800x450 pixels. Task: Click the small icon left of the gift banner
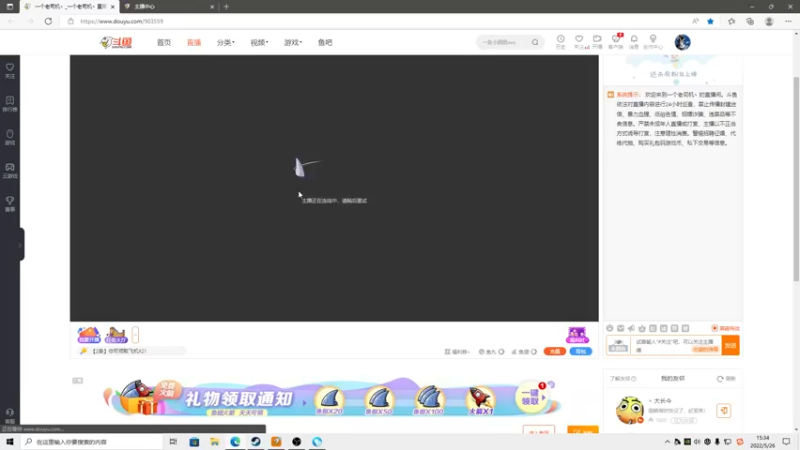pyautogui.click(x=78, y=381)
